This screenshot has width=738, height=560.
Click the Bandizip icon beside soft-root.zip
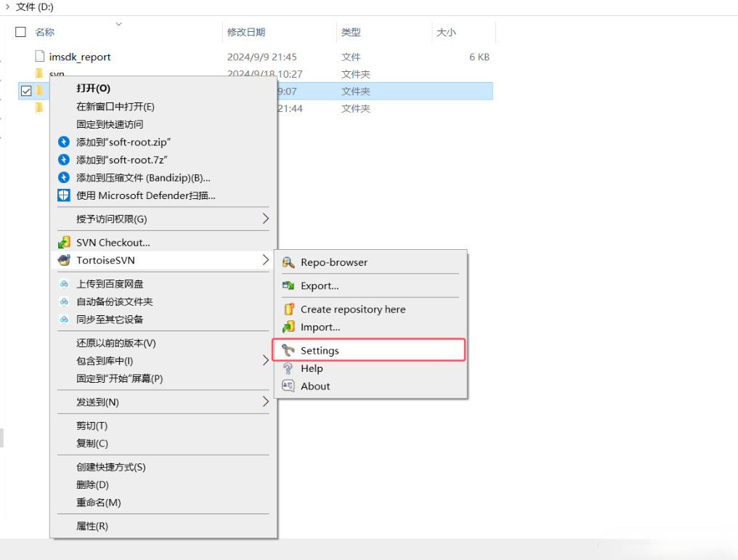pos(63,142)
